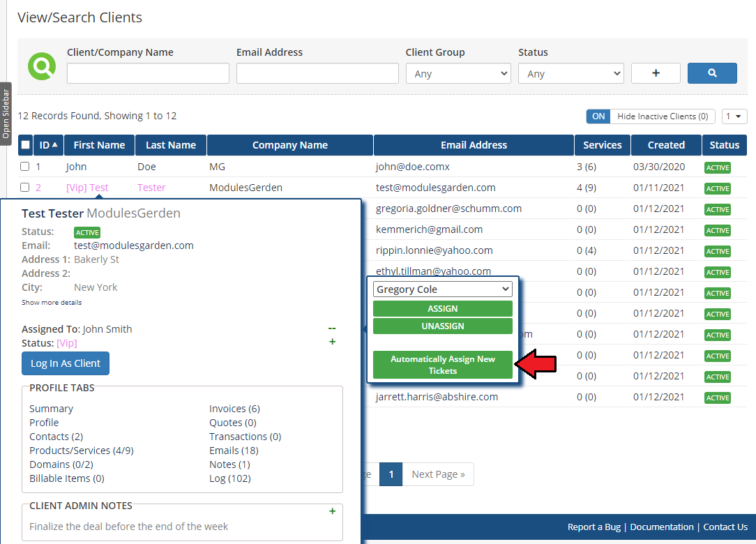Click John first name in row 1
Image resolution: width=756 pixels, height=544 pixels.
click(76, 167)
